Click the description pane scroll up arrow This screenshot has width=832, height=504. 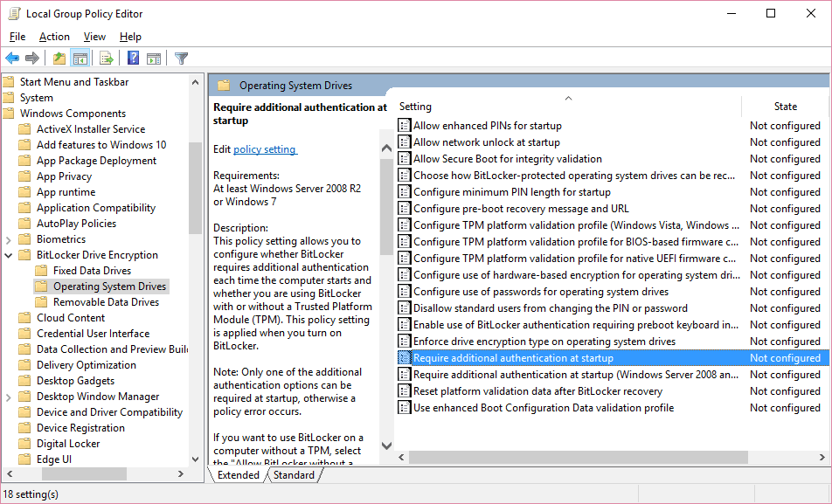387,148
